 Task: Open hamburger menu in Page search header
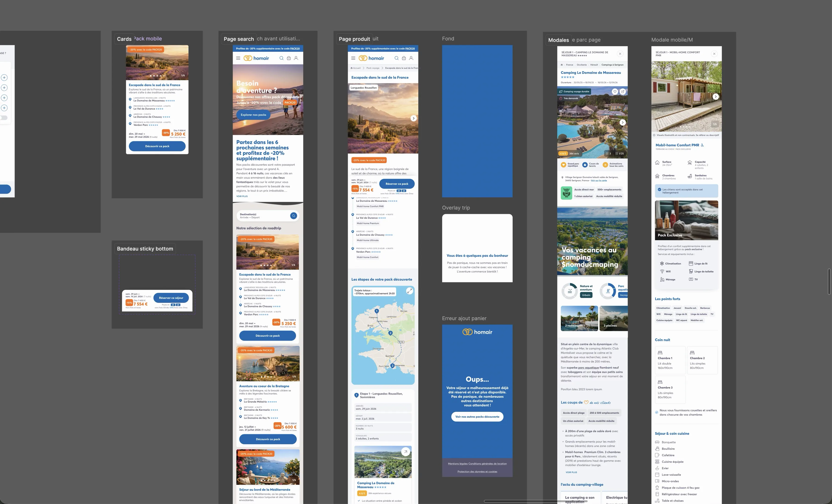point(238,58)
